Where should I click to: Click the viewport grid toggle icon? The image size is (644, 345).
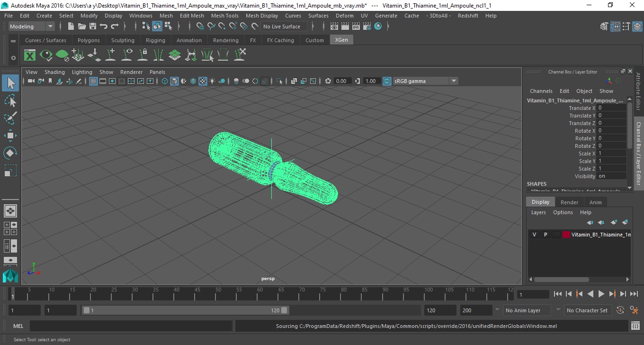click(93, 81)
